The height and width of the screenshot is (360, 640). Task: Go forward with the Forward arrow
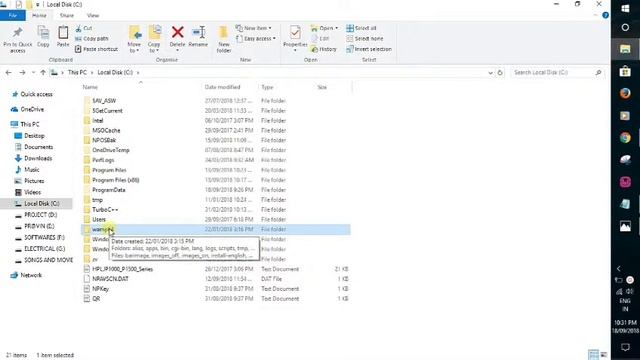click(x=22, y=73)
